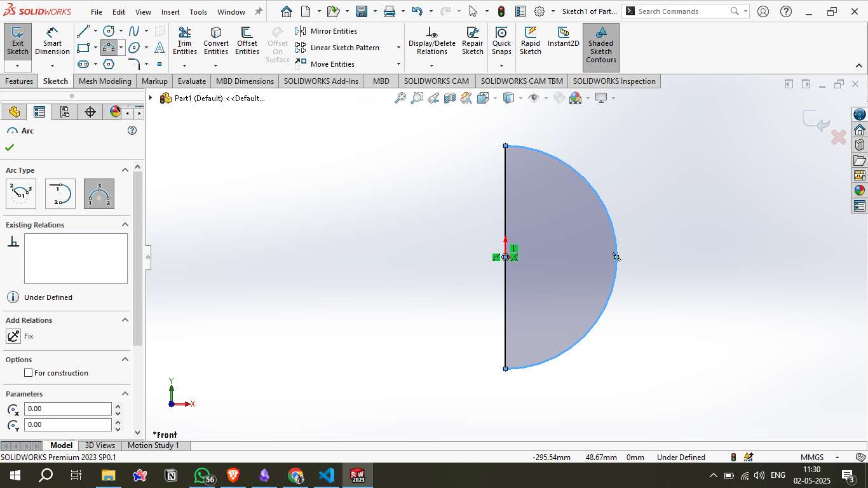
Task: Tick the For construction checkbox
Action: (28, 373)
